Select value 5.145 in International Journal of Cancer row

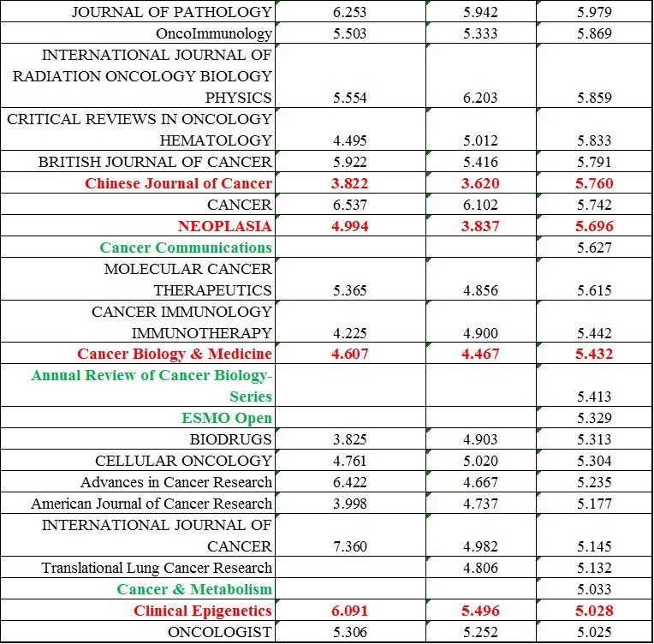[x=594, y=546]
